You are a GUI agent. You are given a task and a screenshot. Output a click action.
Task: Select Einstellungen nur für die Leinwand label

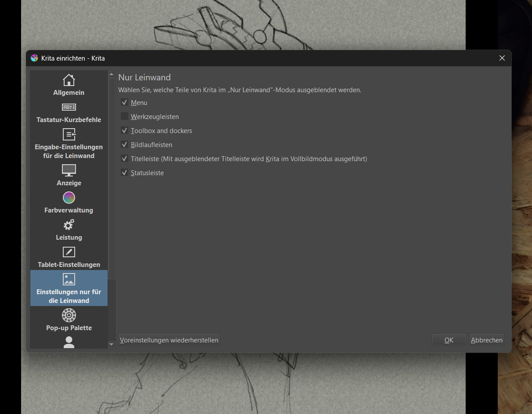tap(69, 296)
